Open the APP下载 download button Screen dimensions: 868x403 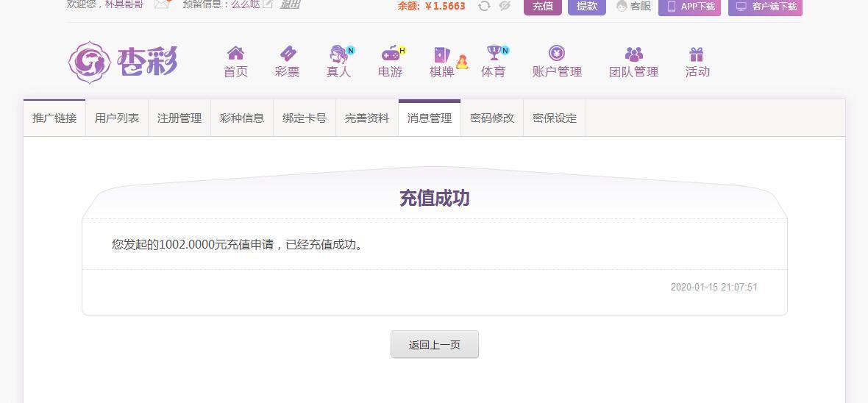(690, 7)
